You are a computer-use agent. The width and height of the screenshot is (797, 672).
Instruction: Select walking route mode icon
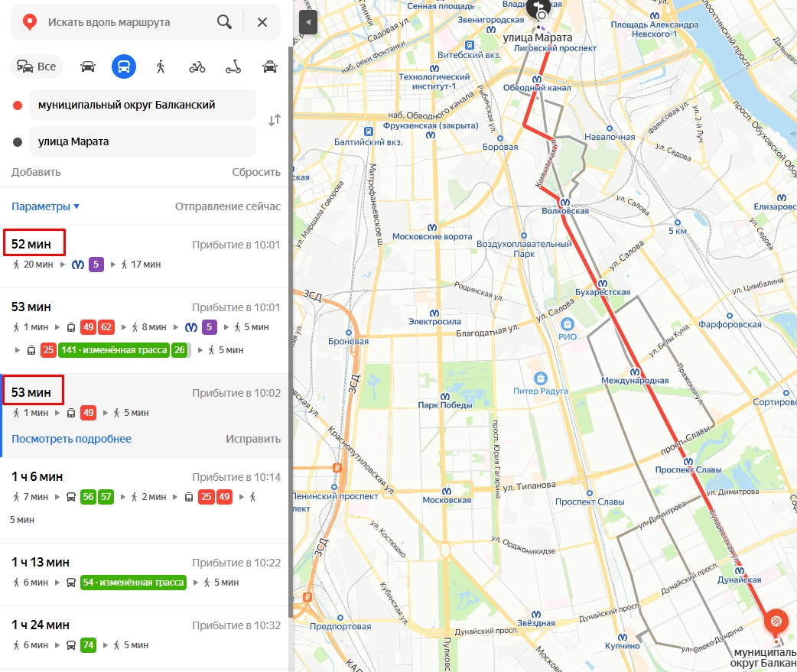161,67
